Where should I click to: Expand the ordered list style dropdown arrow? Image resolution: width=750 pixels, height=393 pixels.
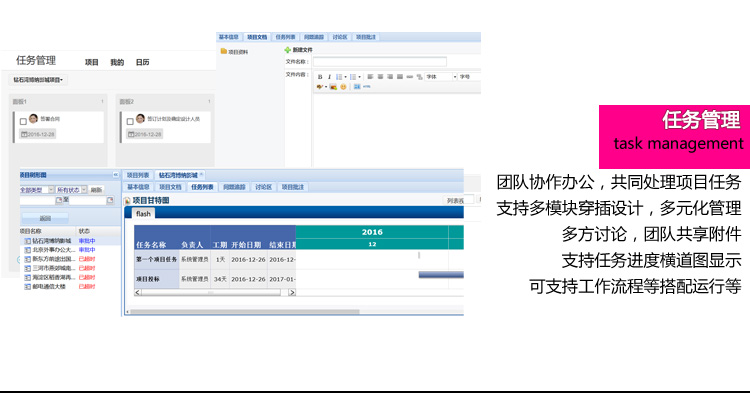(x=345, y=77)
